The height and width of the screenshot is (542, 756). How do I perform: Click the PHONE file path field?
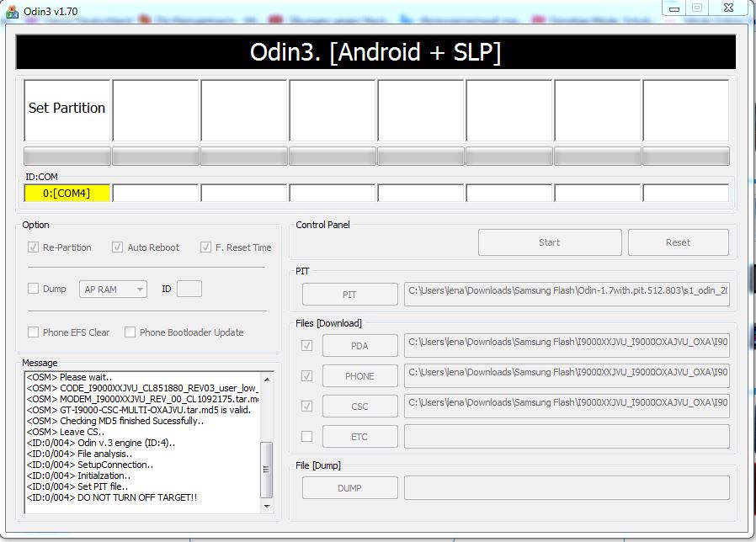pyautogui.click(x=567, y=375)
